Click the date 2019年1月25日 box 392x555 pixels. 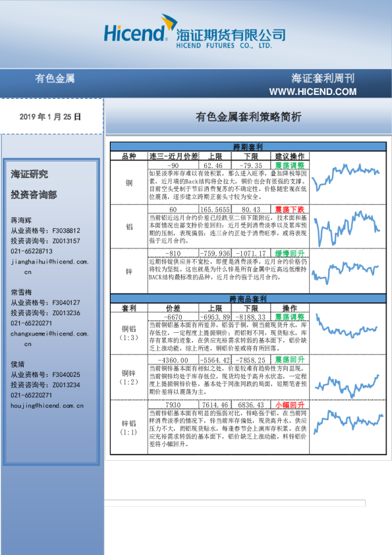click(x=50, y=117)
